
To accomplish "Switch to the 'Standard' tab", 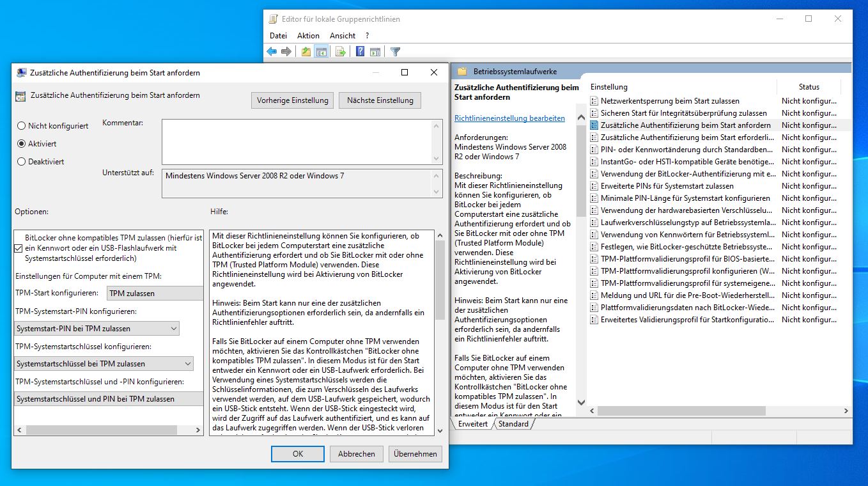I will tap(513, 424).
